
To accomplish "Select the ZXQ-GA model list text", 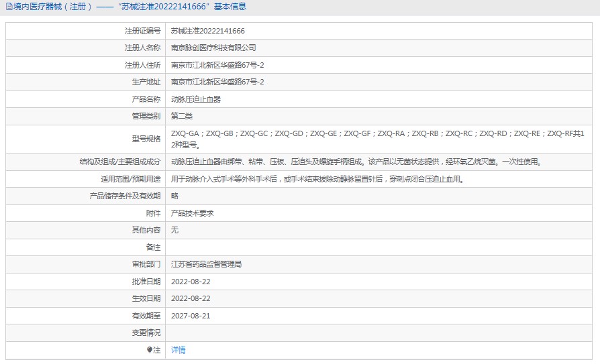I will coord(378,139).
